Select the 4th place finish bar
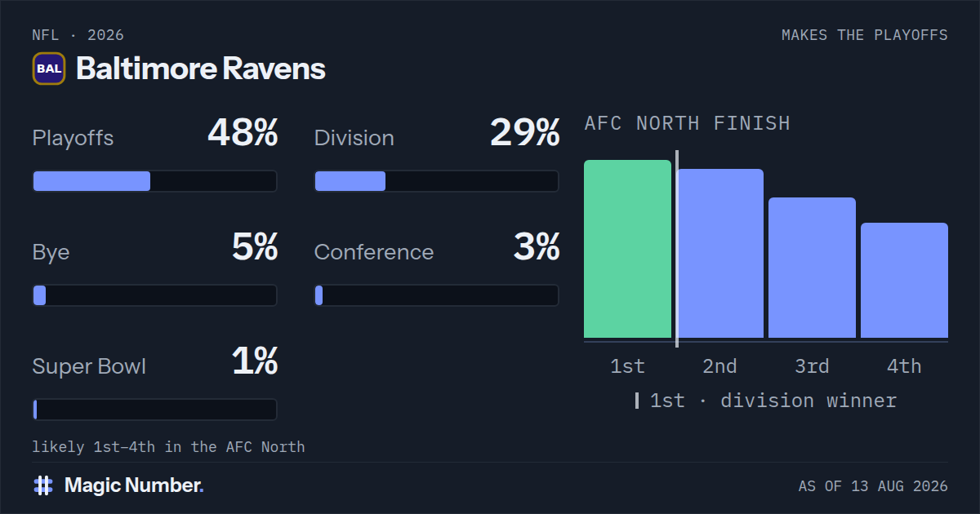 tap(904, 280)
